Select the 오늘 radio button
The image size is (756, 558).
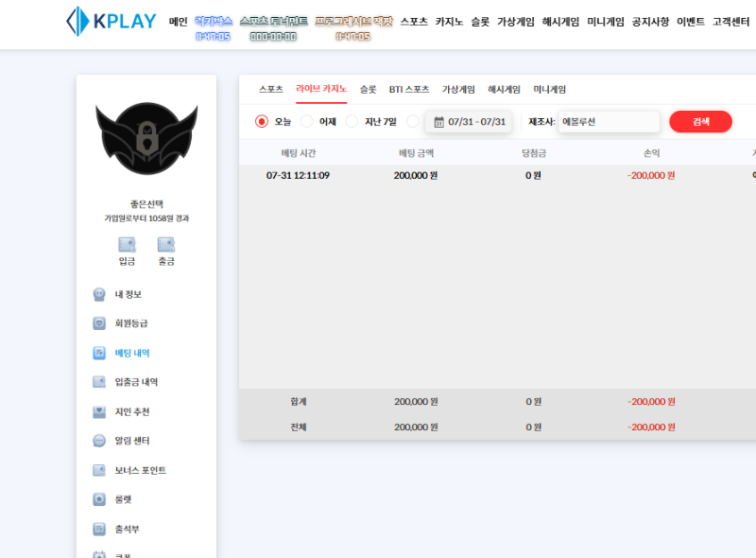pos(262,122)
